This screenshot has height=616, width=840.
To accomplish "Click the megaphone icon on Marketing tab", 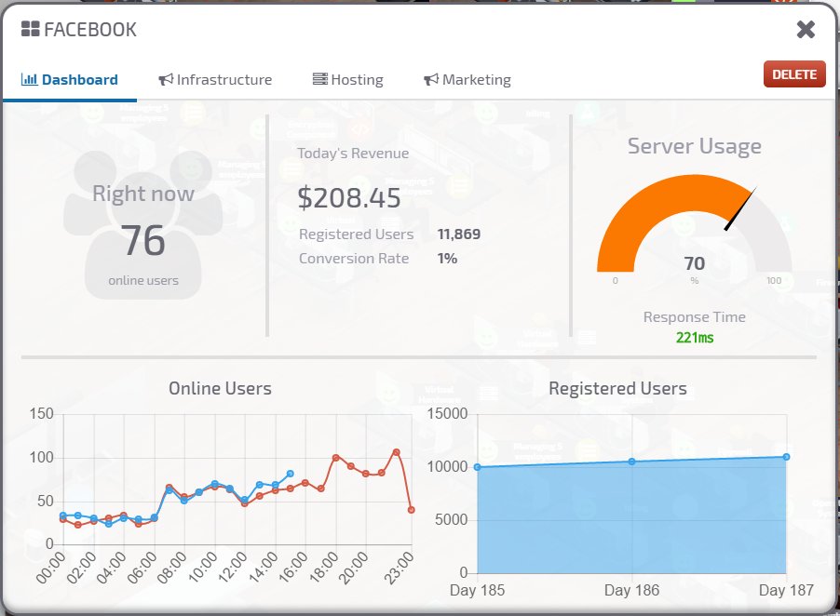I will tap(431, 80).
